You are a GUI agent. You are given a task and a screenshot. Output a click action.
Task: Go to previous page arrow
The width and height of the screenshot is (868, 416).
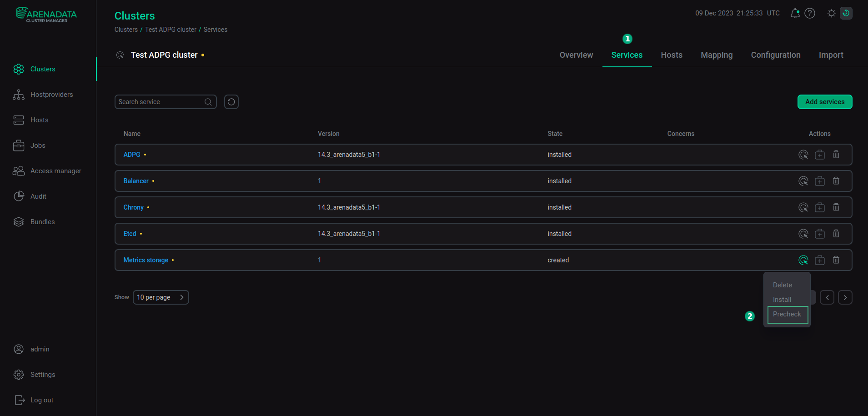(x=827, y=297)
